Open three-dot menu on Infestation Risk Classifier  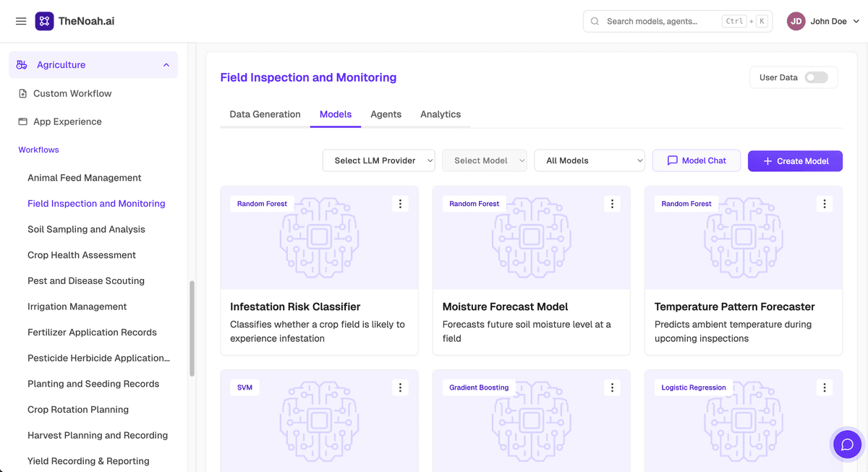click(400, 204)
